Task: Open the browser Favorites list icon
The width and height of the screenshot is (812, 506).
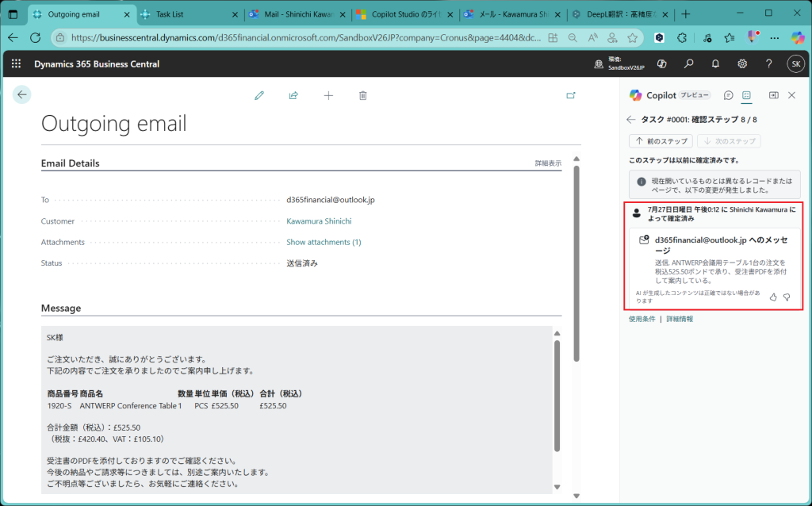Action: tap(730, 38)
